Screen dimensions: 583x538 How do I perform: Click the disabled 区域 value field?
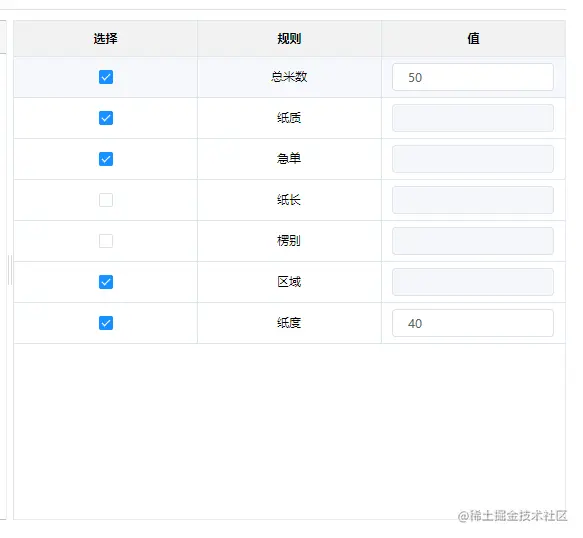473,282
